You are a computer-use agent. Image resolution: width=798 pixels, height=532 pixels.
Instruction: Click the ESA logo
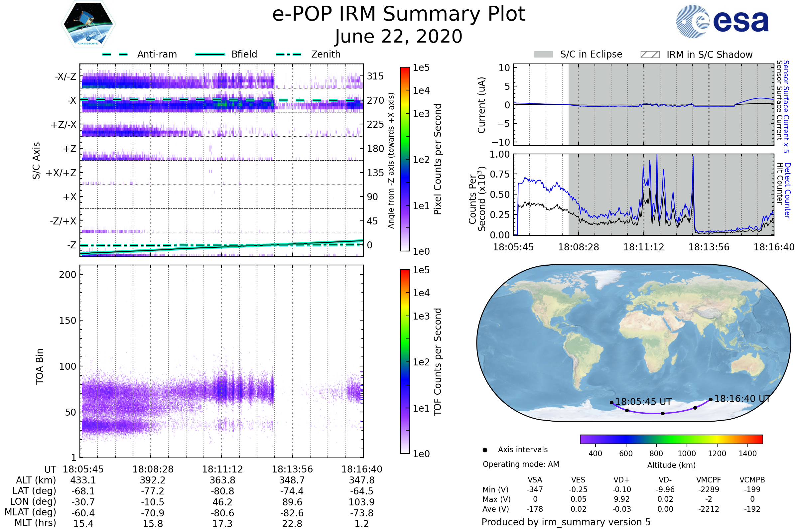pyautogui.click(x=722, y=22)
